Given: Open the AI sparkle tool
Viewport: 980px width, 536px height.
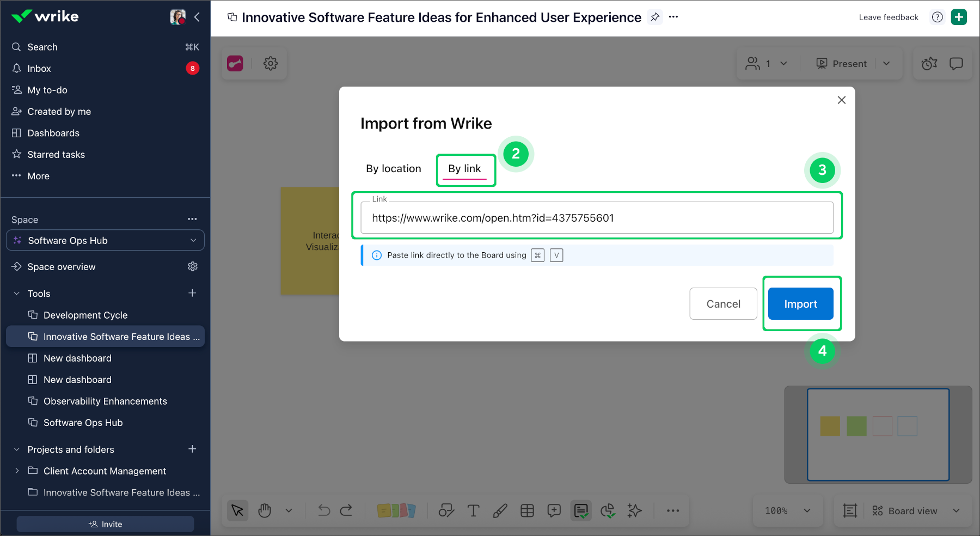Looking at the screenshot, I should (x=634, y=511).
